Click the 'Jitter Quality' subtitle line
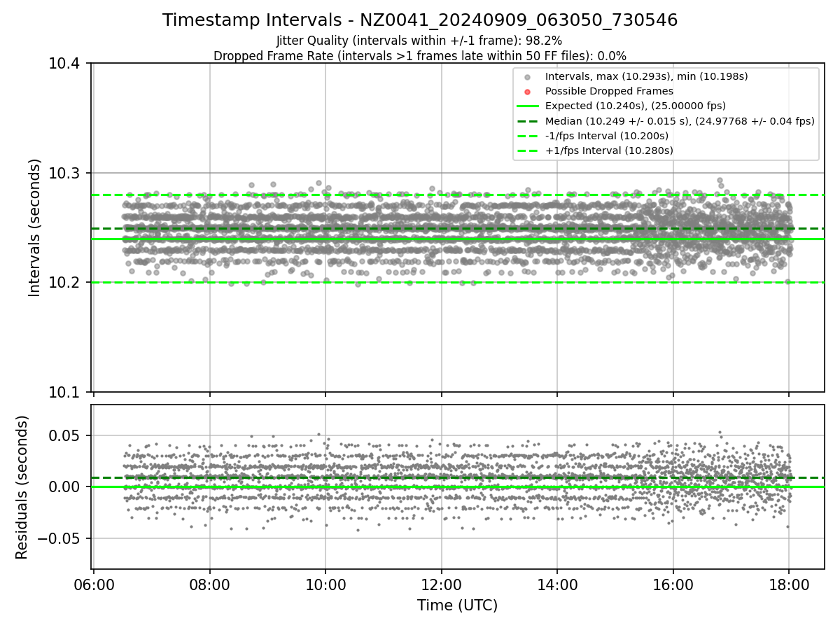This screenshot has height=630, width=840. (x=419, y=41)
